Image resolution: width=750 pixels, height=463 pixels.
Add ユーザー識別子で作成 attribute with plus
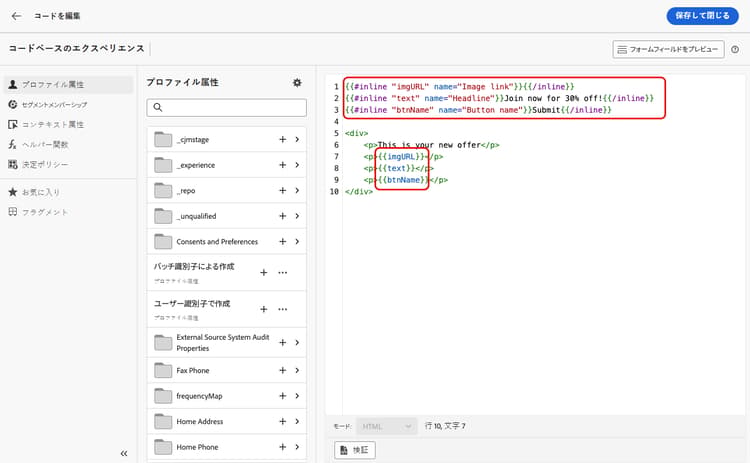pyautogui.click(x=264, y=309)
